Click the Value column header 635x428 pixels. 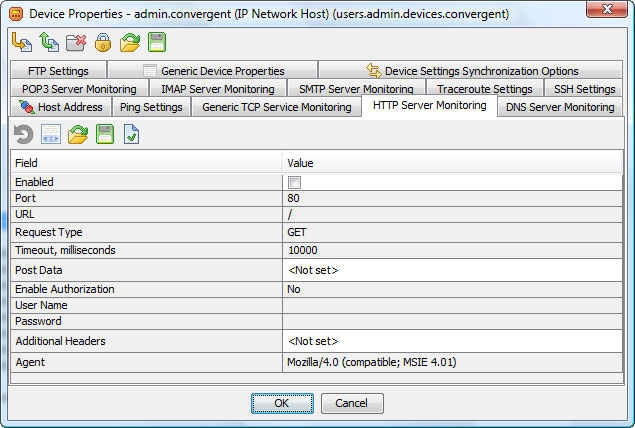click(452, 163)
